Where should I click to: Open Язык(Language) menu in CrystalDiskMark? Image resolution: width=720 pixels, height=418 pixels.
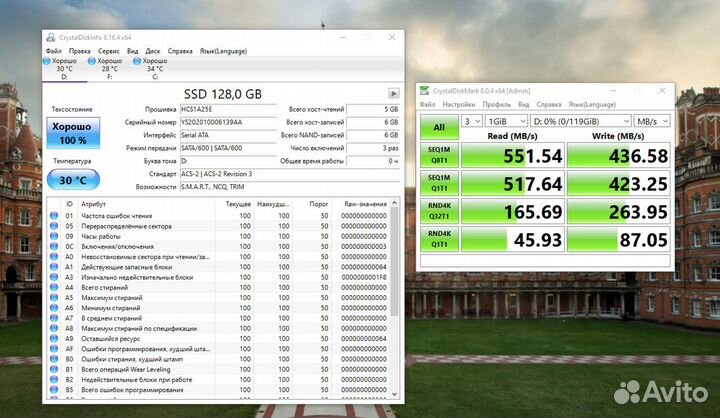point(592,104)
